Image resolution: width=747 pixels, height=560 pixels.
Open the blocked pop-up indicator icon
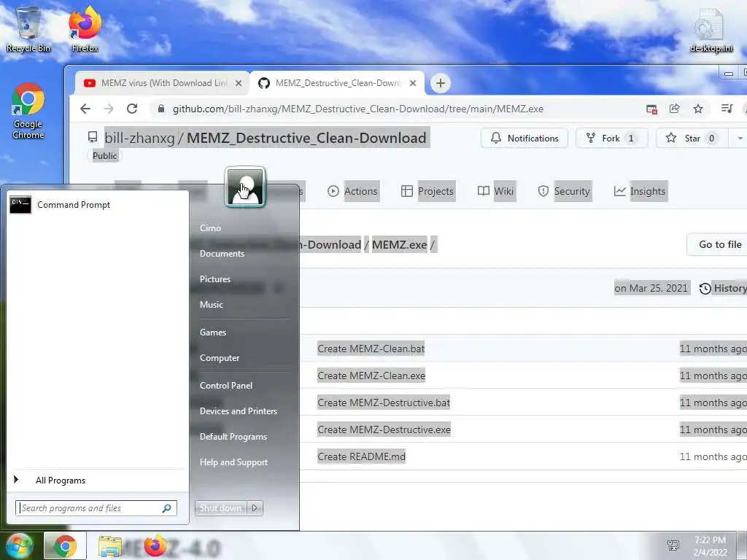(x=651, y=109)
